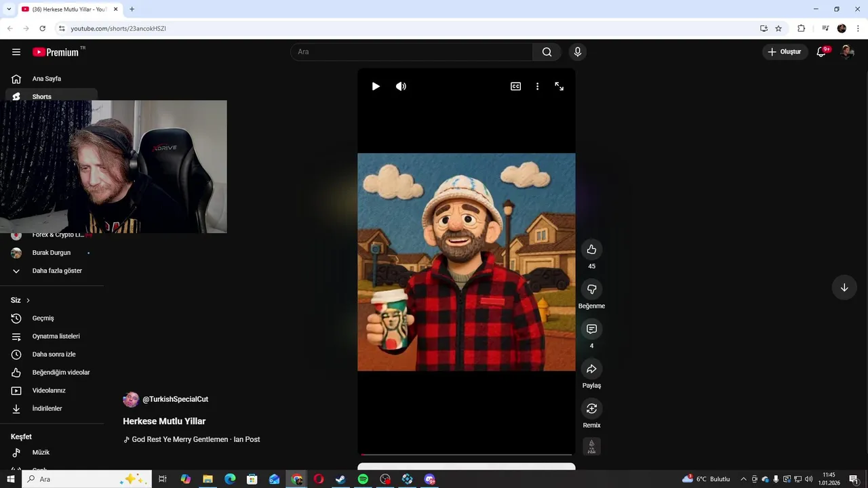Share the Short via Paylaş
Viewport: 868px width, 488px height.
pos(591,369)
